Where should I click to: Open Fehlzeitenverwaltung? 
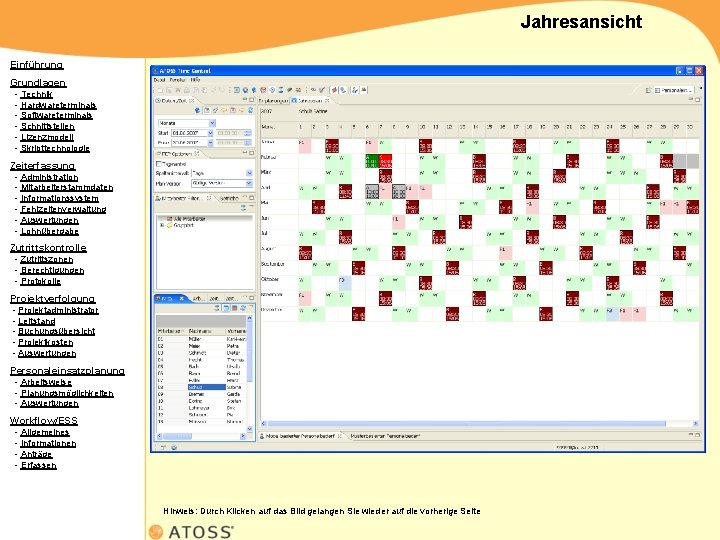pyautogui.click(x=63, y=209)
